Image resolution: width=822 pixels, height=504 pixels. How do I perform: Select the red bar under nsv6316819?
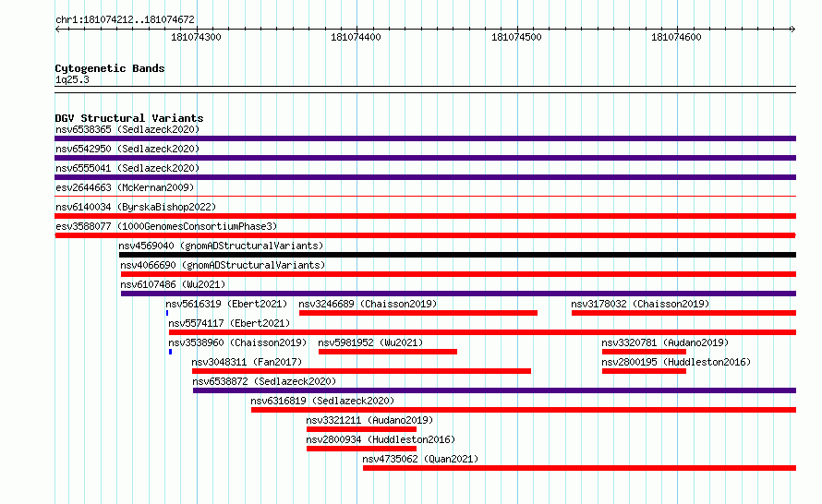(524, 410)
